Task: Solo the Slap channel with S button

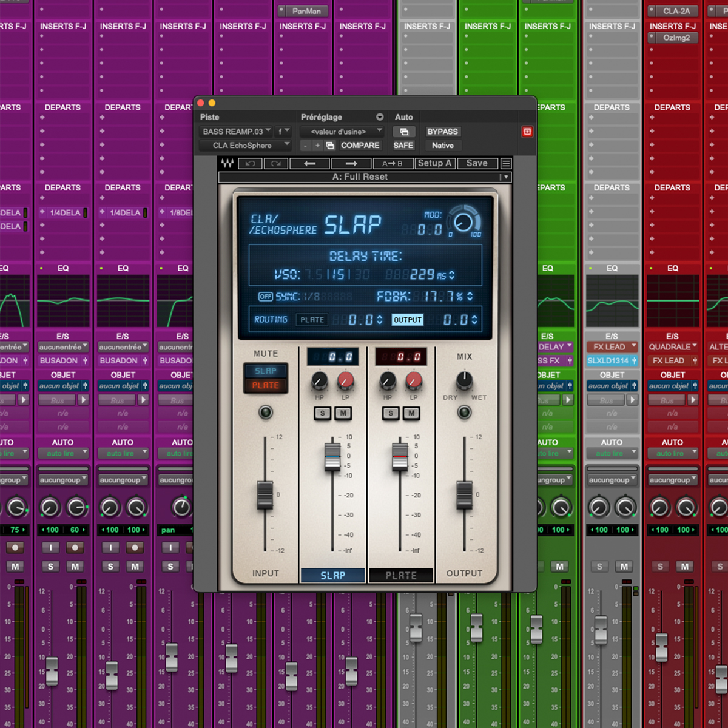Action: coord(322,413)
